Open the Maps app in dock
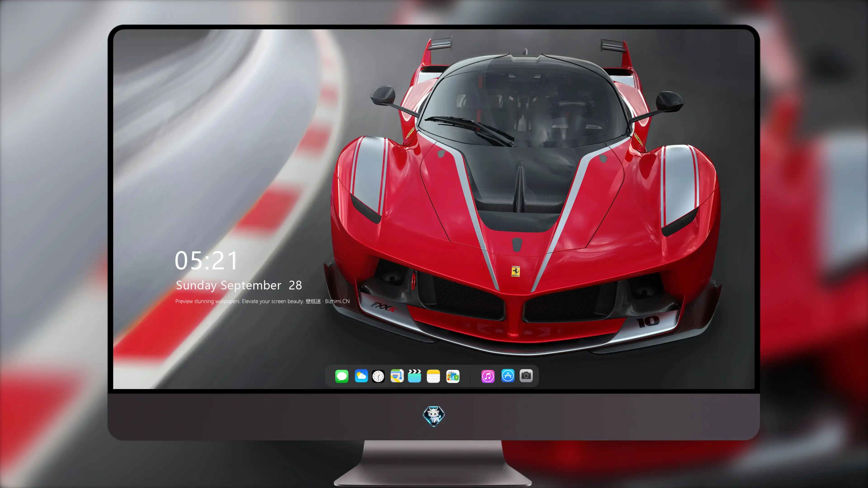 (397, 376)
